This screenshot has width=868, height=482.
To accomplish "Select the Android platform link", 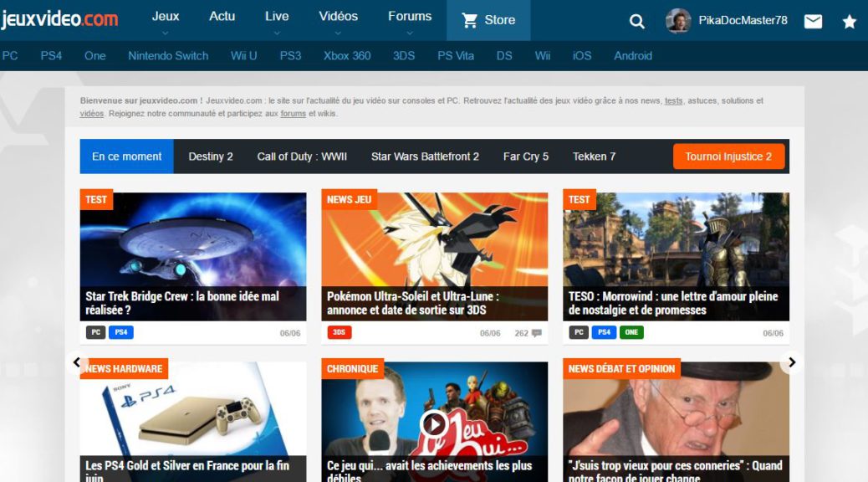I will [633, 56].
